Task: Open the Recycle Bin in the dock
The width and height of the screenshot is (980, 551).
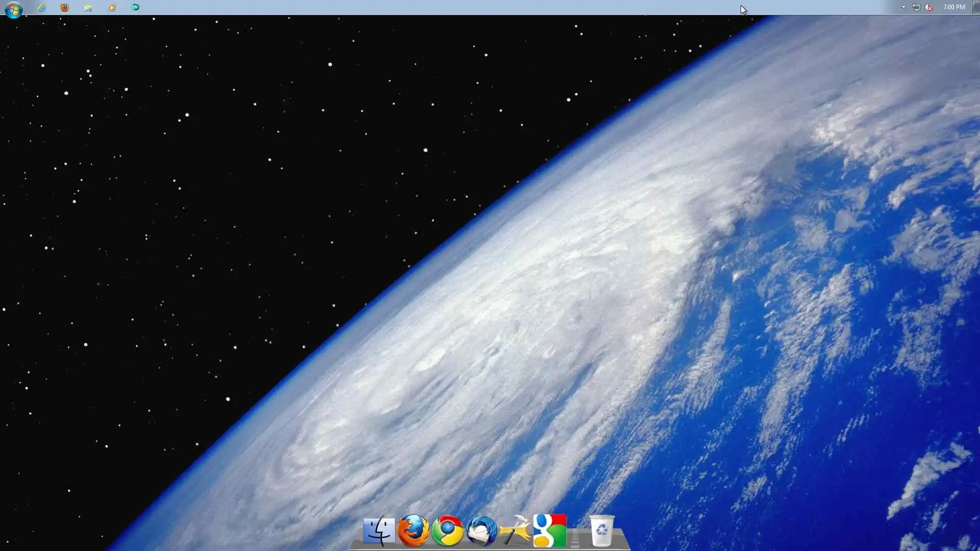Action: 602,531
